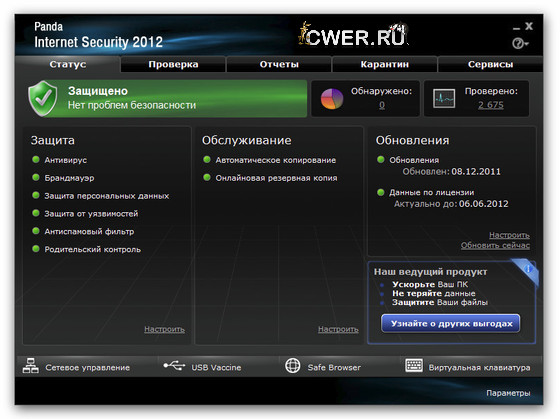This screenshot has width=560, height=419.
Task: Open Виртуальная клавиатура label
Action: 480,368
